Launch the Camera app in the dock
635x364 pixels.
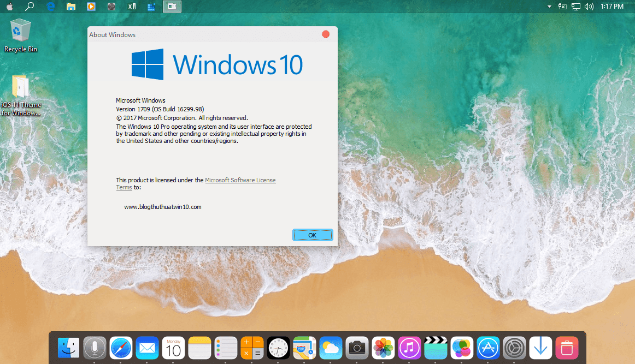(x=357, y=348)
